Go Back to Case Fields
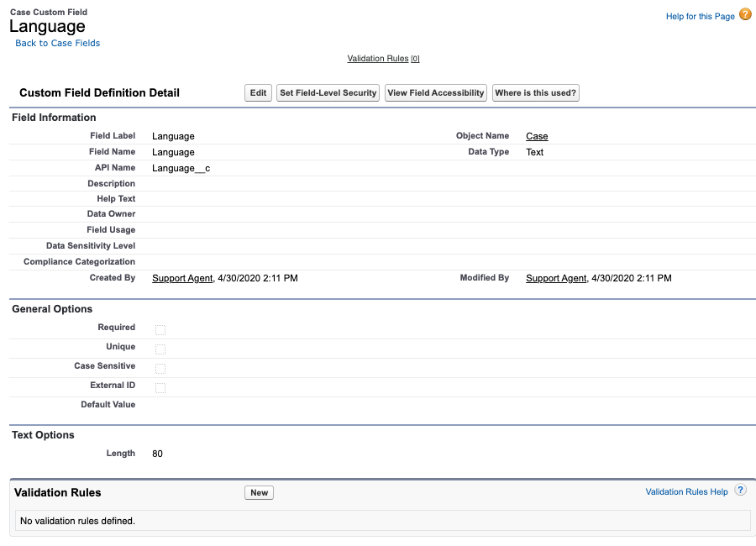 57,43
